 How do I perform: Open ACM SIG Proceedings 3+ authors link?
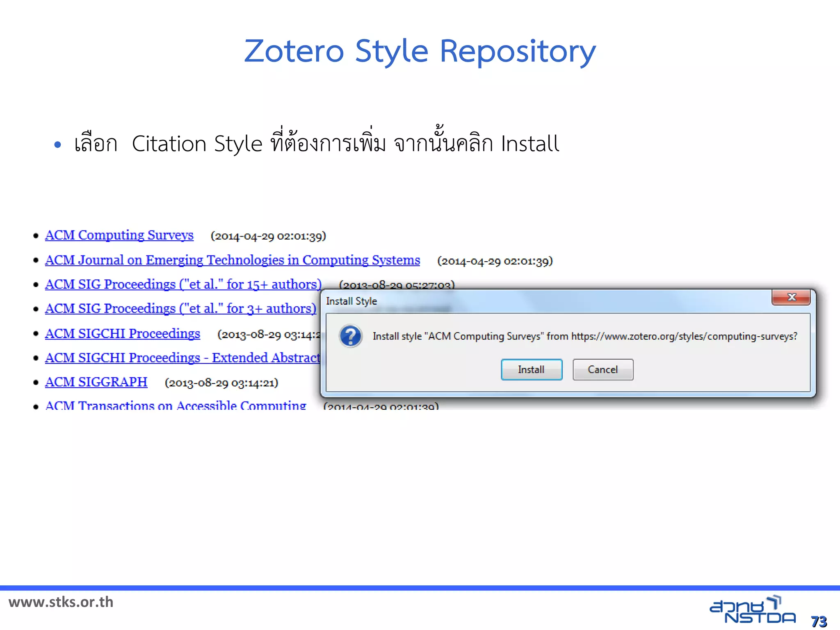click(x=180, y=308)
